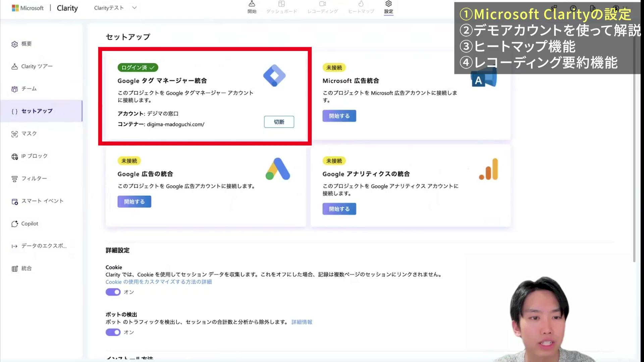Screen dimensions: 644x362
Task: Open the ヒートマップ tab
Action: 361,7
